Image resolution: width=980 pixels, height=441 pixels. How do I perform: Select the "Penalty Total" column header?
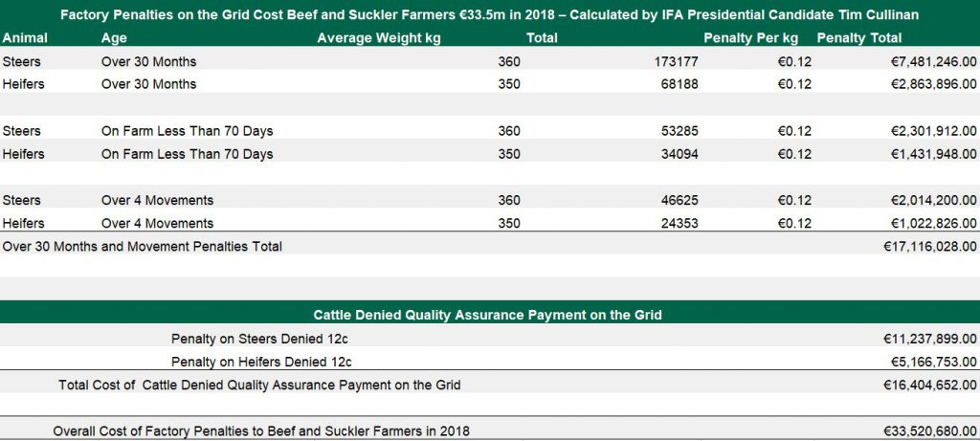click(858, 38)
